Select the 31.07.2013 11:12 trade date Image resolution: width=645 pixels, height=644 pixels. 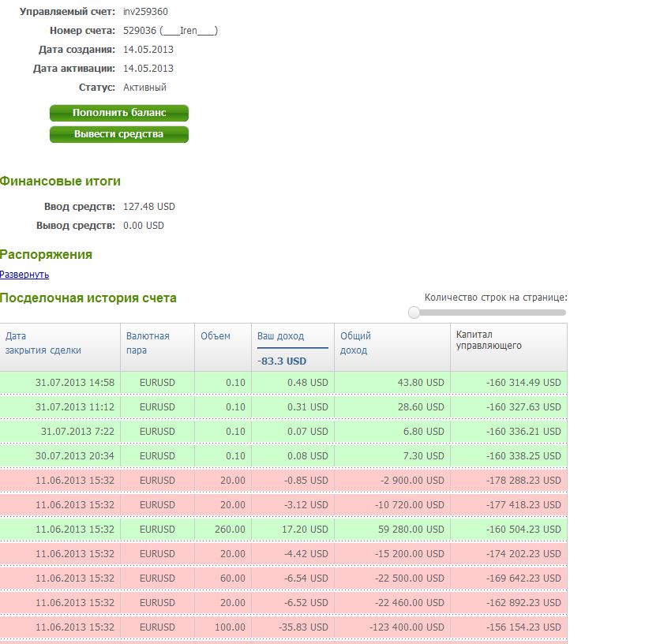point(75,407)
